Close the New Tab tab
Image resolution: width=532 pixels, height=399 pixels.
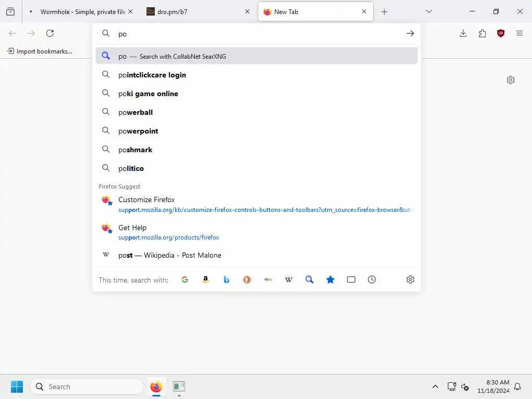click(364, 11)
